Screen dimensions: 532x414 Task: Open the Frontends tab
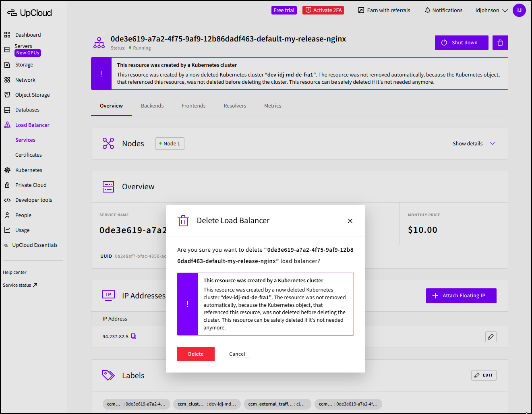coord(193,106)
